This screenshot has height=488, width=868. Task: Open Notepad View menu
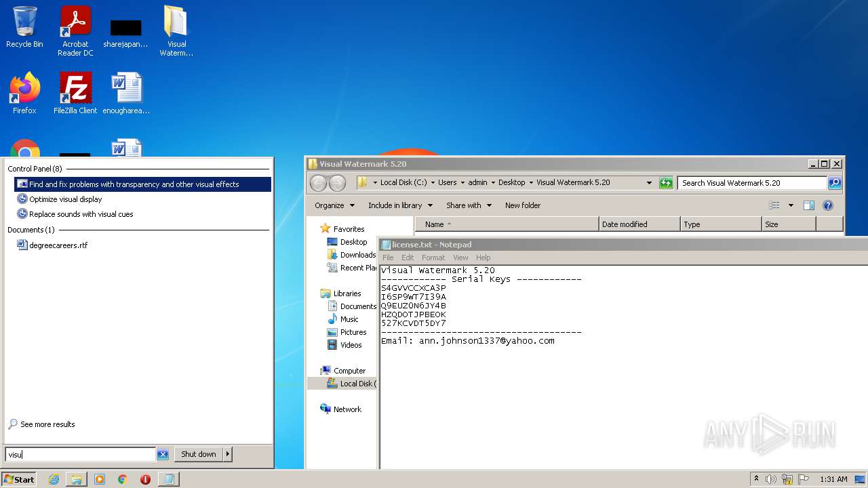(460, 258)
